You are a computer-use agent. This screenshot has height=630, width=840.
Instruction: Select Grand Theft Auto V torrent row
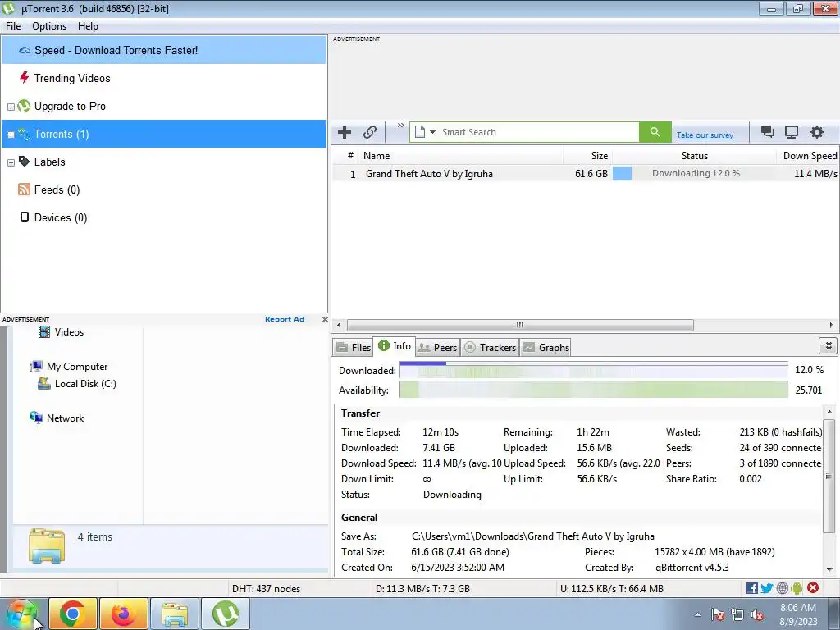click(x=585, y=174)
